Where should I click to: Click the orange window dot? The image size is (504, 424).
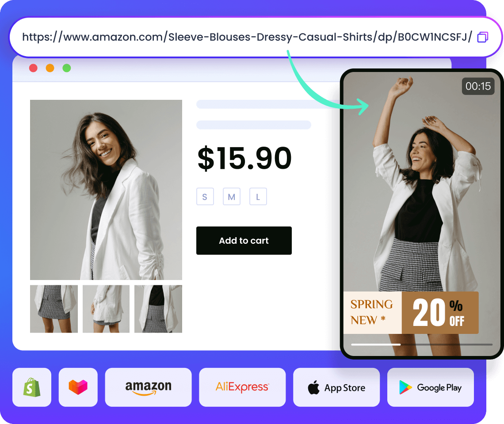pos(50,68)
